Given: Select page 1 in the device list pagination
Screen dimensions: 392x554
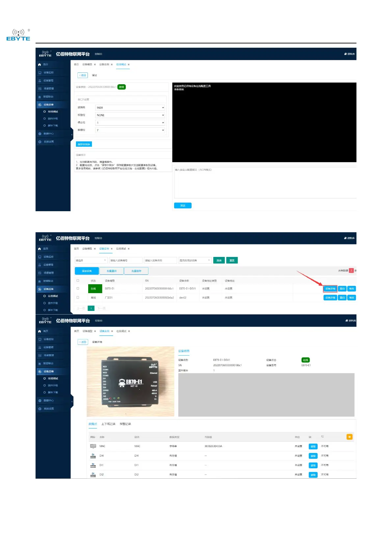Looking at the screenshot, I should pos(91,308).
